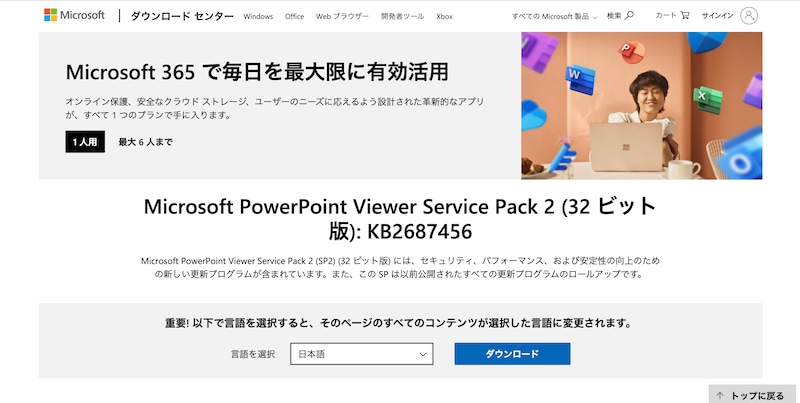This screenshot has height=403, width=800.
Task: Click the Outlook icon in banner image
Action: tap(739, 155)
